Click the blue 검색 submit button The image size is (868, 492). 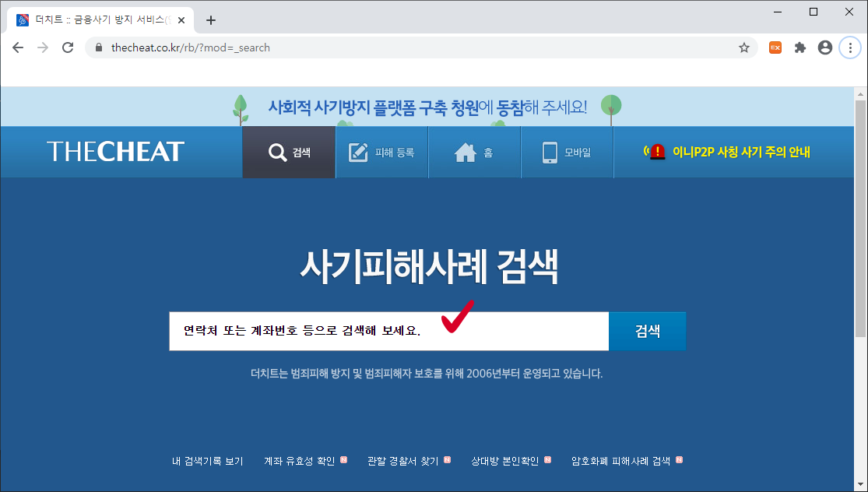(x=647, y=331)
